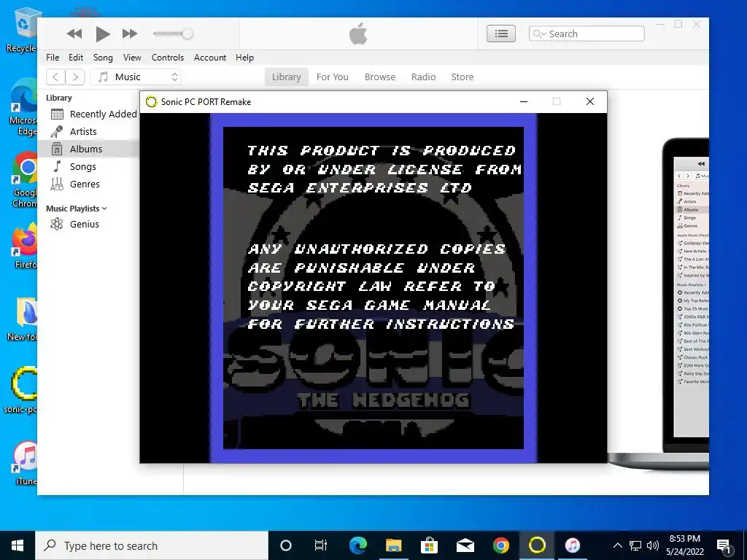This screenshot has height=560, width=747.
Task: Open the Help menu in iTunes
Action: 245,58
